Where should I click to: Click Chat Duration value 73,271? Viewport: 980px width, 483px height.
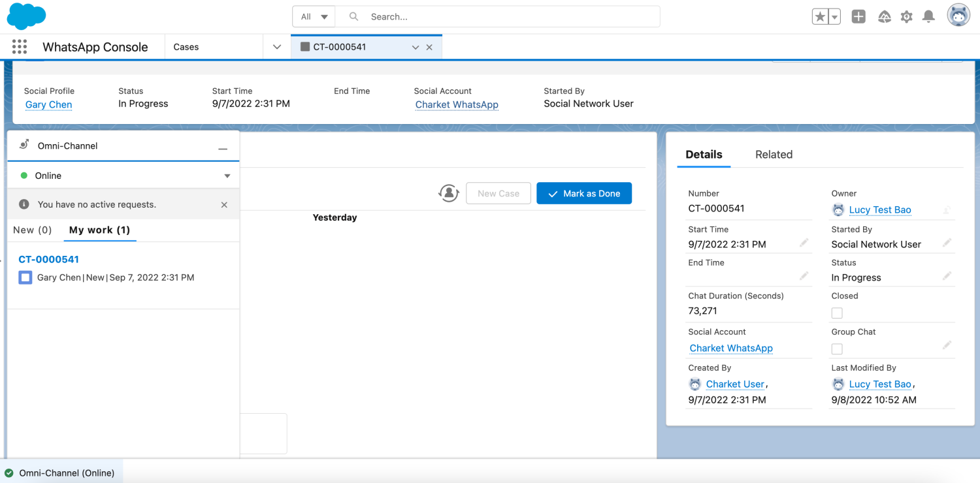tap(702, 311)
